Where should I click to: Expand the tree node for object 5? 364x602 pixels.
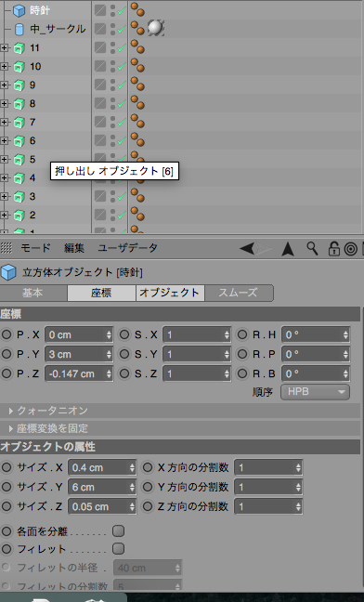[4, 160]
